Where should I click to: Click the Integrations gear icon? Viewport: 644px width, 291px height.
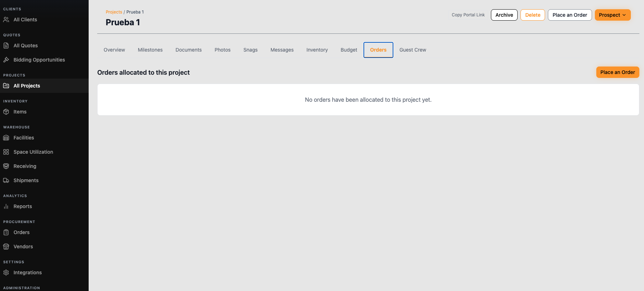(6, 273)
